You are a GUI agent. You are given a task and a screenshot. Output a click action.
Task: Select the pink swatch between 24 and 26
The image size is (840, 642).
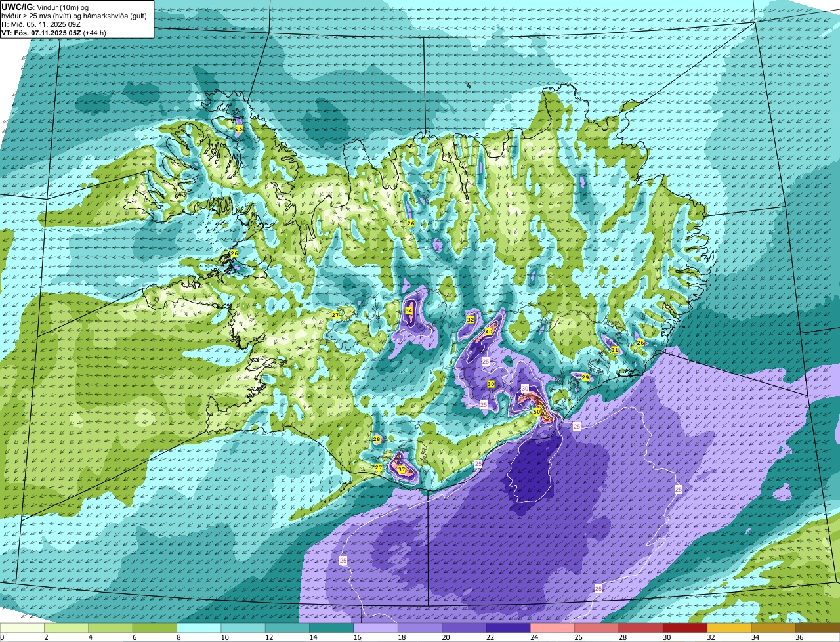point(552,628)
